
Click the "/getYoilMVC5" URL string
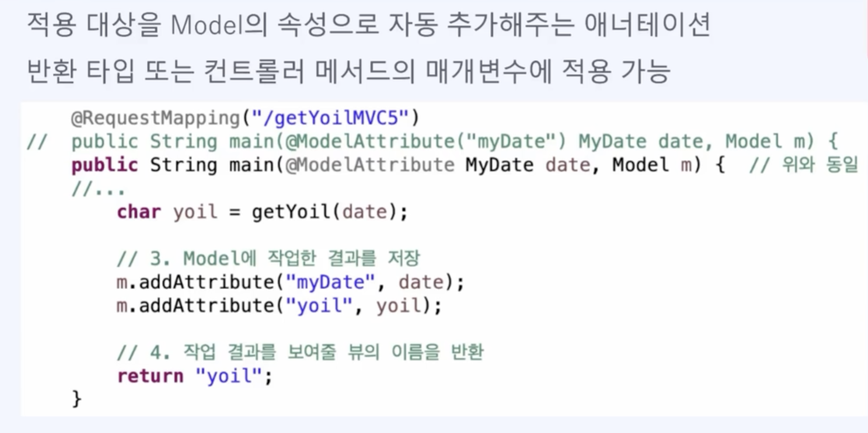click(x=330, y=118)
